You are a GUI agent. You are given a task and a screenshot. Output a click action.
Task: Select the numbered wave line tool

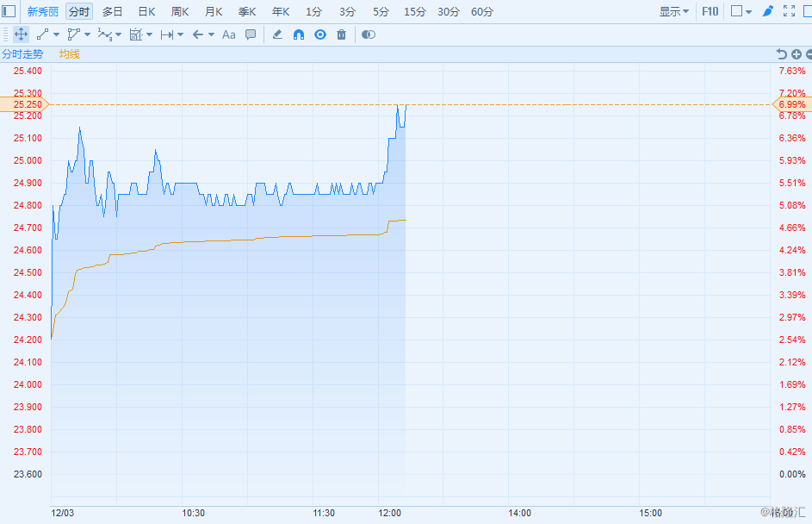pyautogui.click(x=104, y=34)
